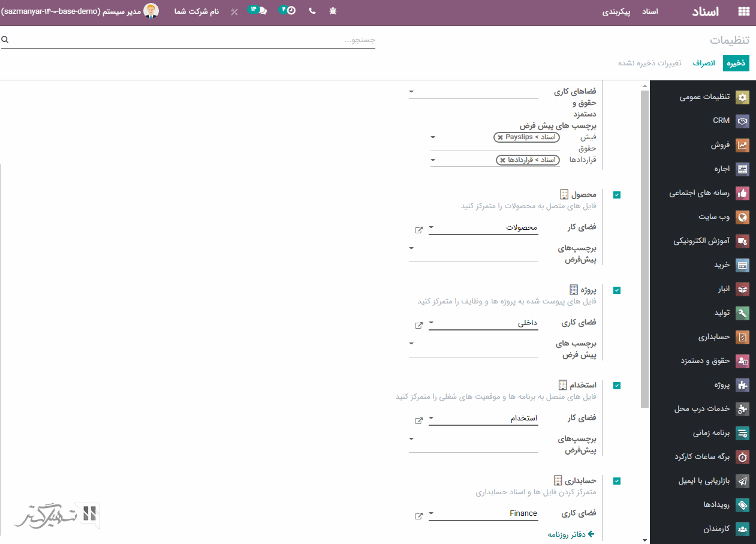The image size is (756, 544).
Task: Toggle the Project (پروژه) checkbox
Action: point(617,290)
